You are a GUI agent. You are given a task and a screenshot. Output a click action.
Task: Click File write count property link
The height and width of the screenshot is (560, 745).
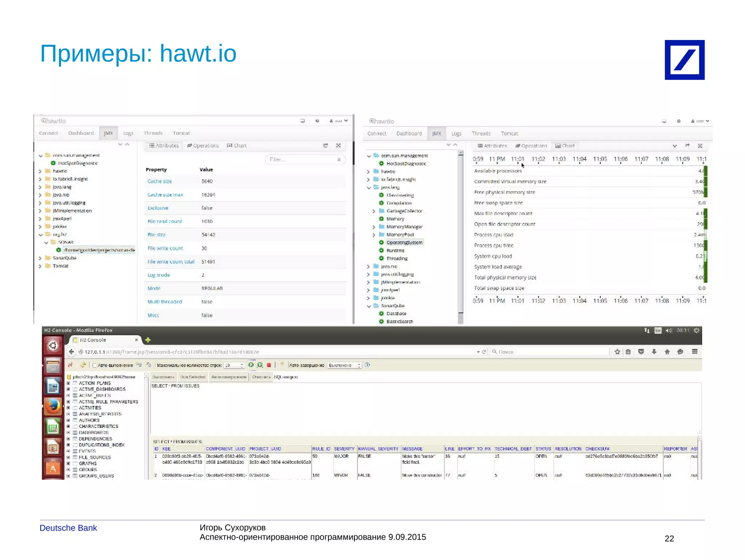pyautogui.click(x=165, y=248)
